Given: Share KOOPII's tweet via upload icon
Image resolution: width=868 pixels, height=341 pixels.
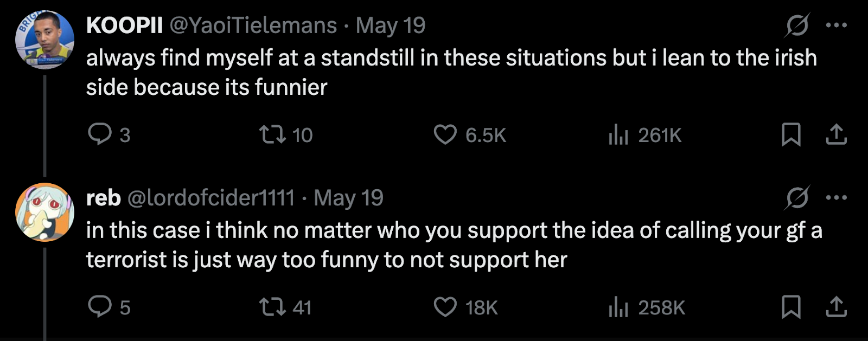Looking at the screenshot, I should (836, 134).
